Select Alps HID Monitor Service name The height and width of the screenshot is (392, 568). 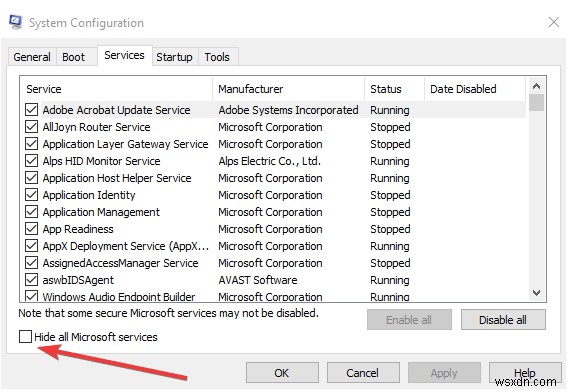click(101, 161)
